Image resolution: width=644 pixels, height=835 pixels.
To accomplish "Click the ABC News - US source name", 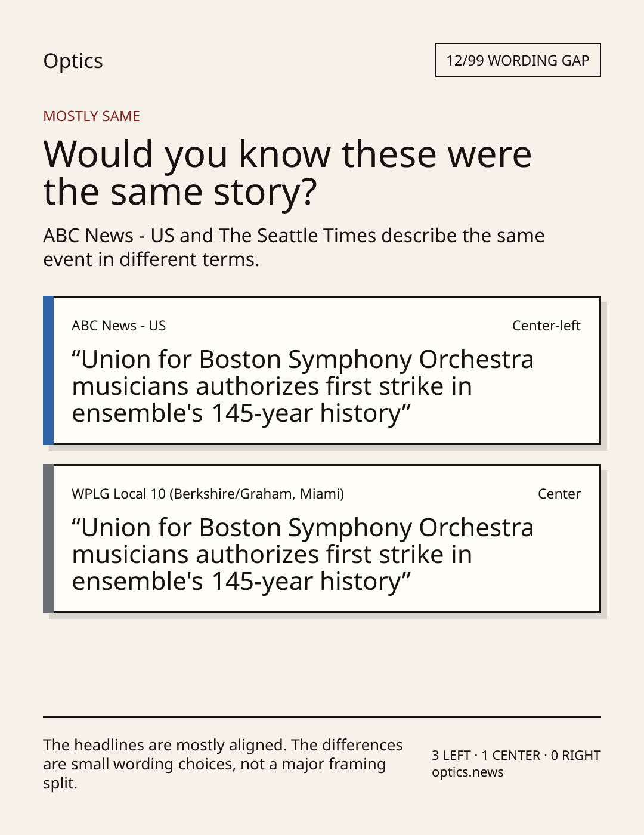I will [x=119, y=326].
